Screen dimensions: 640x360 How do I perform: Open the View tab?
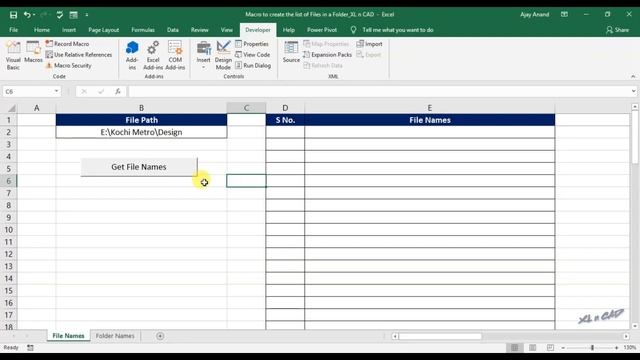pyautogui.click(x=227, y=30)
